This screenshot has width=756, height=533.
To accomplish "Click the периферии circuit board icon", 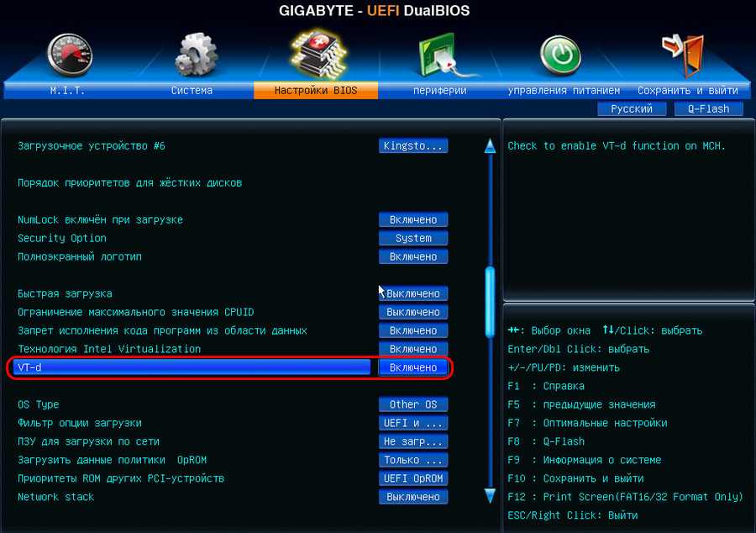I will click(439, 55).
